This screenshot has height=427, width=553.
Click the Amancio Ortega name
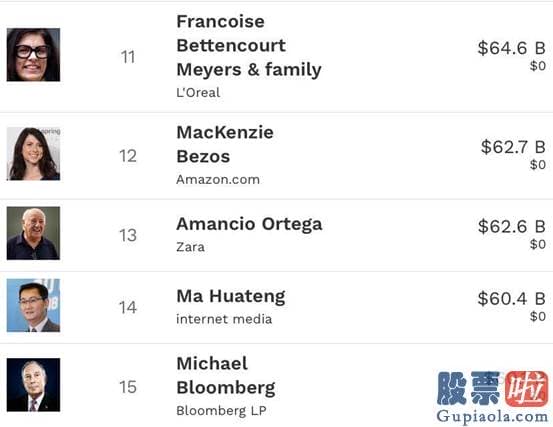(249, 224)
